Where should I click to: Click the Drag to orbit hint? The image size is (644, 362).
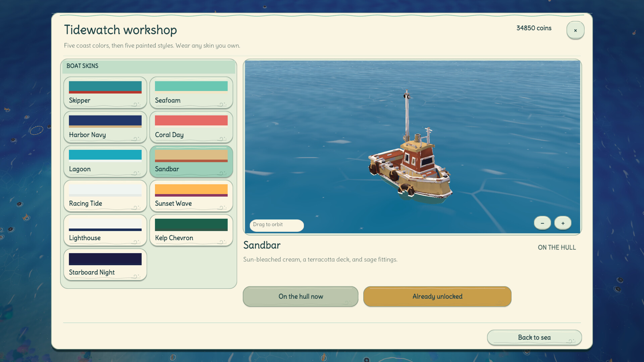pos(277,225)
